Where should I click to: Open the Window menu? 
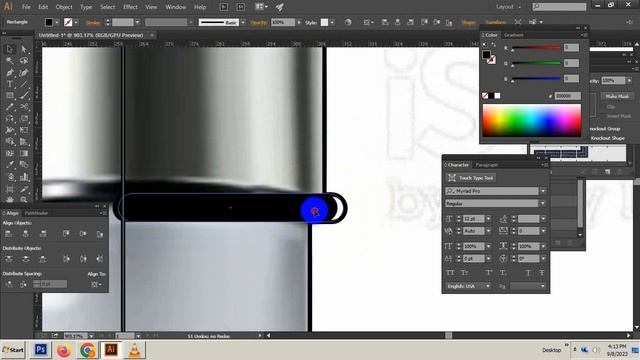tap(176, 7)
